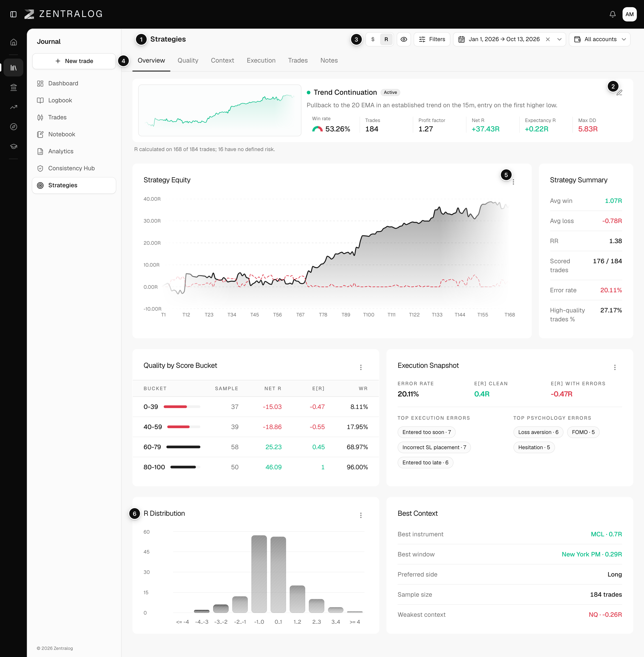Click the 'Loss aversion · 6' chip
Image resolution: width=644 pixels, height=657 pixels.
[538, 432]
